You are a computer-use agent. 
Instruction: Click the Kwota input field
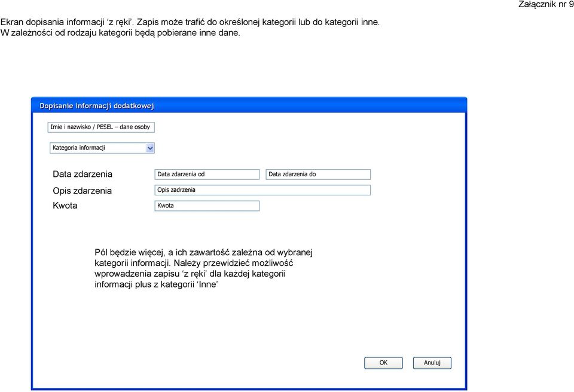coord(207,206)
